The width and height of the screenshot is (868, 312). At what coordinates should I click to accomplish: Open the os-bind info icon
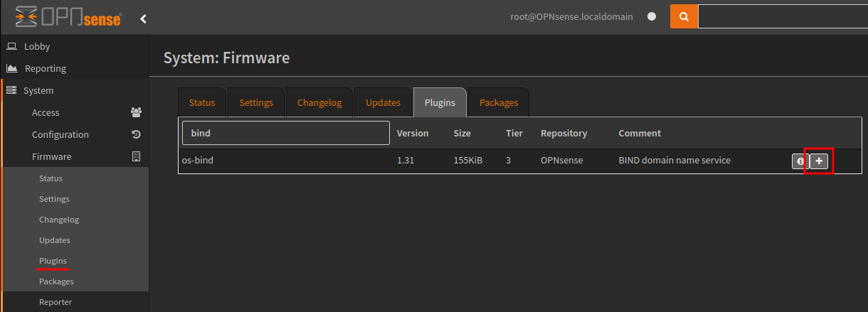(800, 161)
